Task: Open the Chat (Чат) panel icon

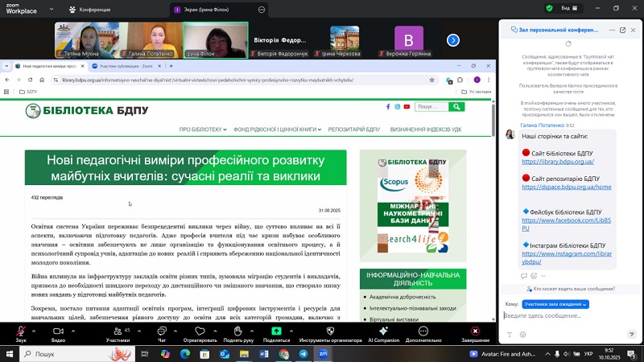Action: (x=162, y=331)
